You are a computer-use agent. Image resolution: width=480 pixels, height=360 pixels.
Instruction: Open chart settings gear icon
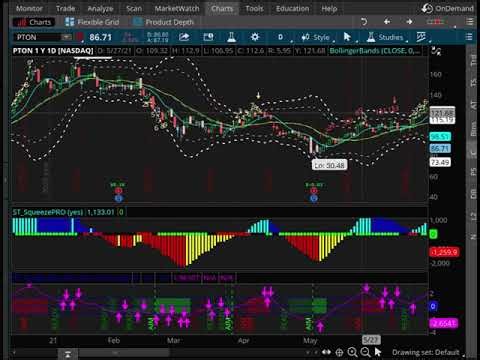click(x=255, y=37)
